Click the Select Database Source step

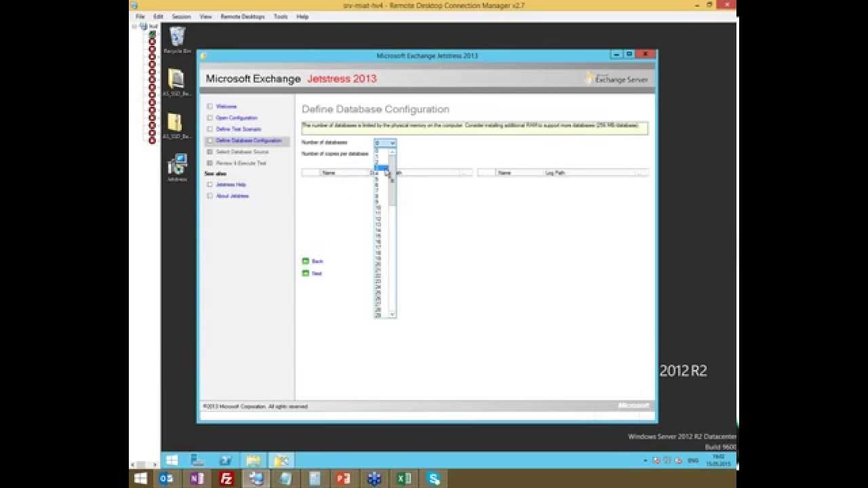[x=242, y=152]
